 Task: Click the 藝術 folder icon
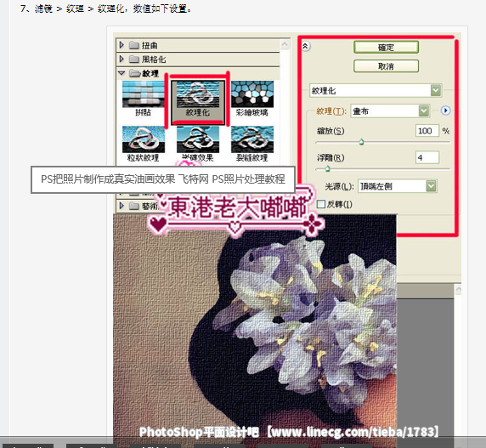click(134, 206)
